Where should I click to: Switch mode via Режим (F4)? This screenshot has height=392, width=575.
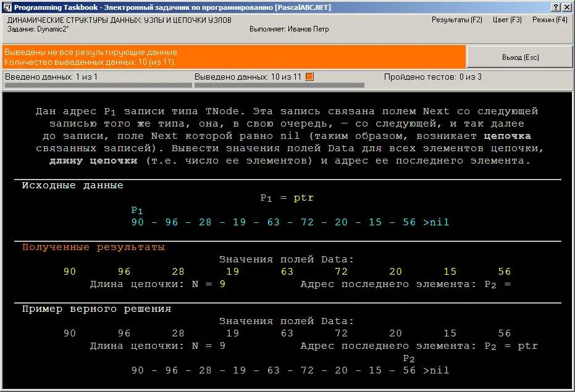click(550, 20)
